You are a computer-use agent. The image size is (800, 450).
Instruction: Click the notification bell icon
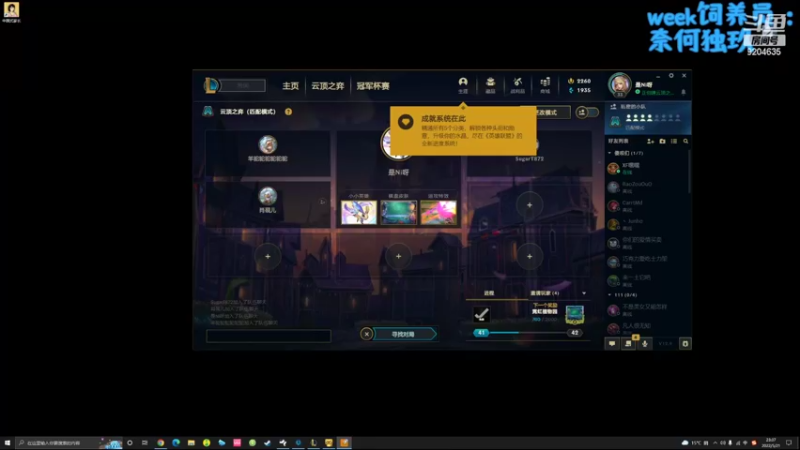(684, 92)
